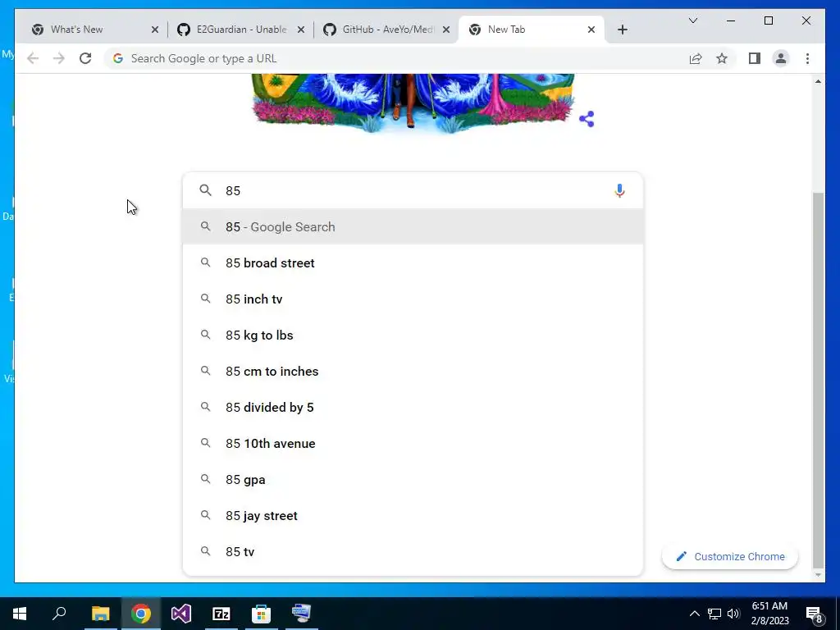
Task: Click the magnifier icon in the search box
Action: point(206,190)
